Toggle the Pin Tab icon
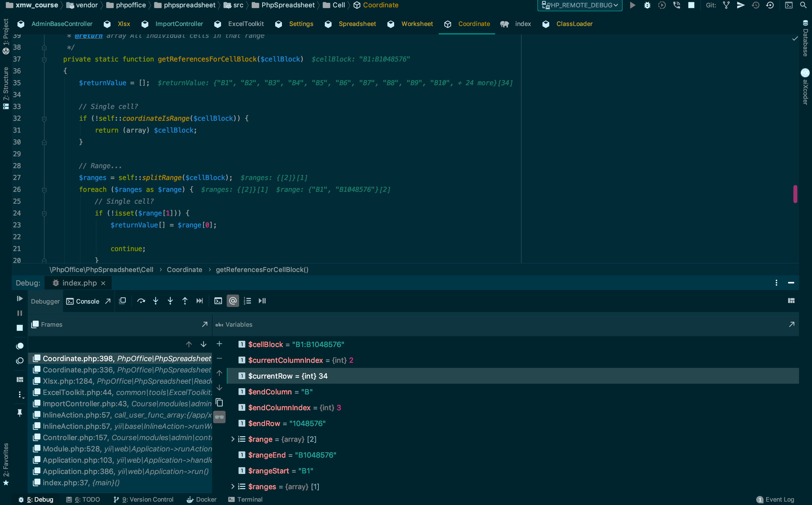The height and width of the screenshot is (505, 812). point(20,413)
